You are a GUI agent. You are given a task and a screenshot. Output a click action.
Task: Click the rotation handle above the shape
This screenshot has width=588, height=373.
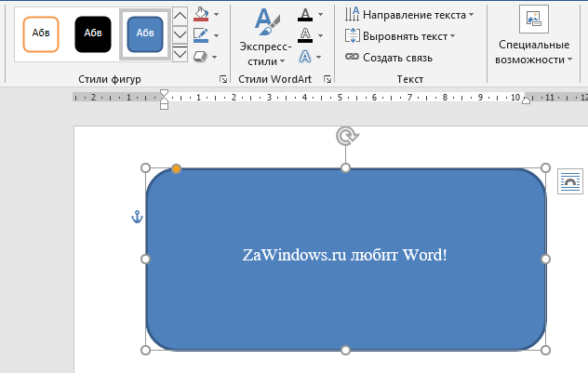point(347,136)
